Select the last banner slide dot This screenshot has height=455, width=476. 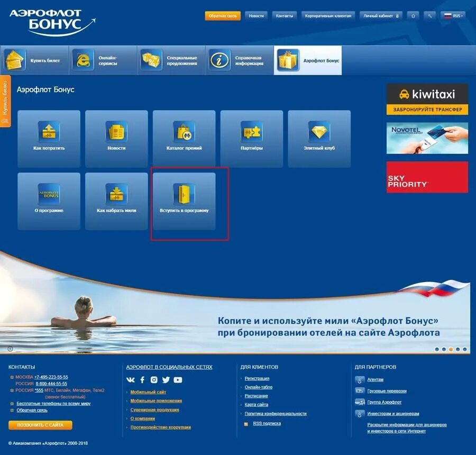click(x=465, y=349)
